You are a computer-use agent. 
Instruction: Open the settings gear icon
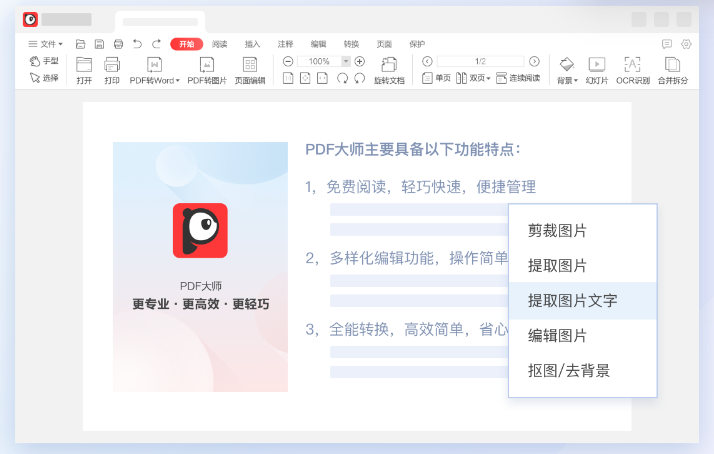(686, 44)
